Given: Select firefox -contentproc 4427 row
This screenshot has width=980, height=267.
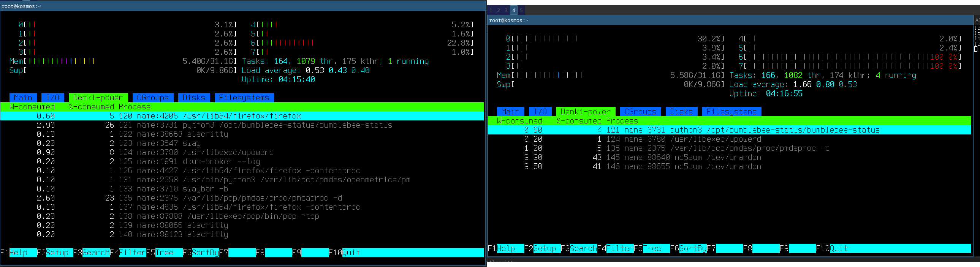Looking at the screenshot, I should (x=242, y=171).
